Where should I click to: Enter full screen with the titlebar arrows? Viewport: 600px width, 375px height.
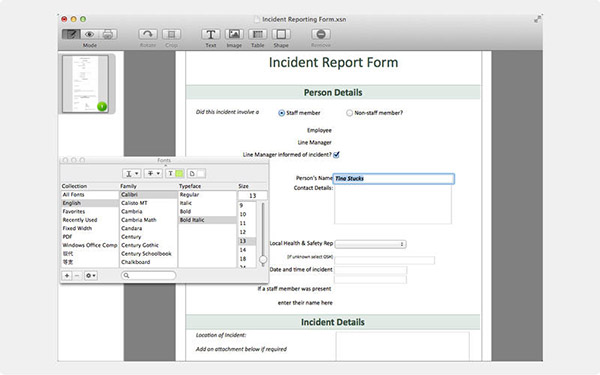point(538,19)
